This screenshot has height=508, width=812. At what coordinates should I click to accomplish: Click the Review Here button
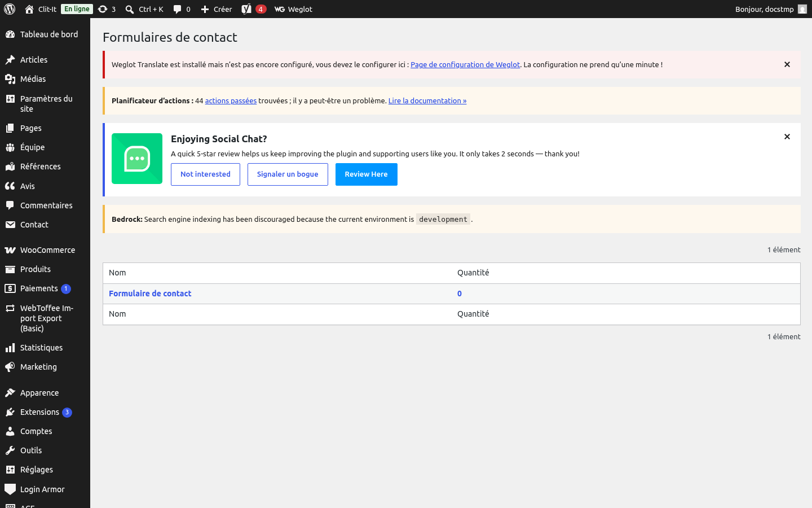[367, 174]
